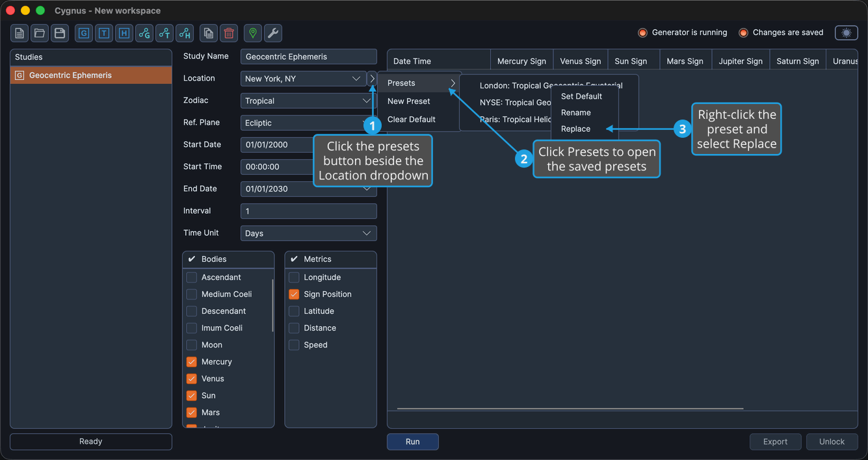Open the Location dropdown showing New York, NY

[303, 79]
